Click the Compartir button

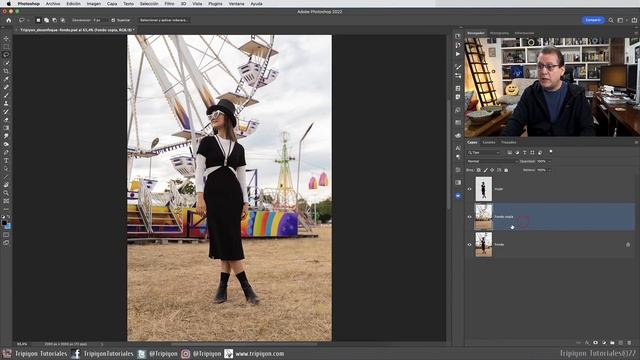pos(593,20)
